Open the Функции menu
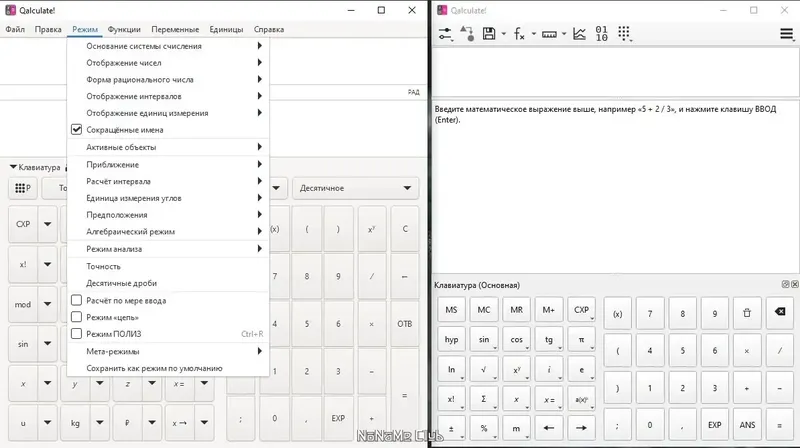 pos(124,29)
